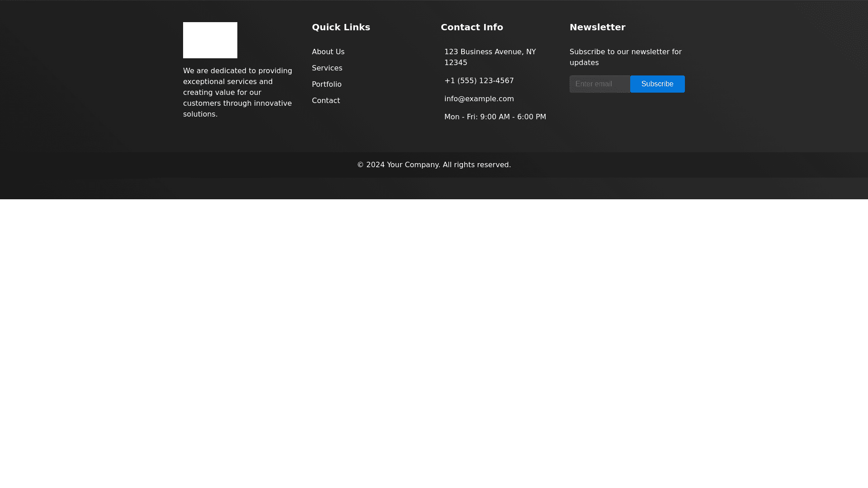The image size is (868, 488).
Task: Open the Portfolio link
Action: pos(326,84)
